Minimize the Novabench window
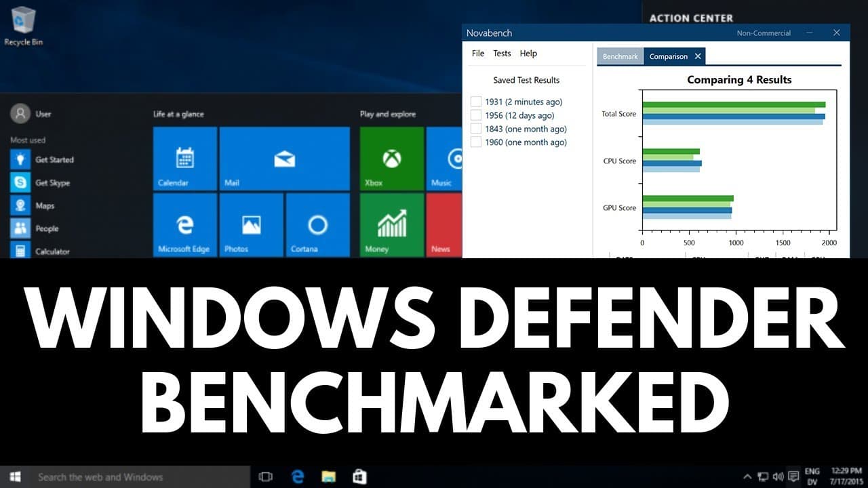Viewport: 868px width, 488px height. (x=810, y=33)
